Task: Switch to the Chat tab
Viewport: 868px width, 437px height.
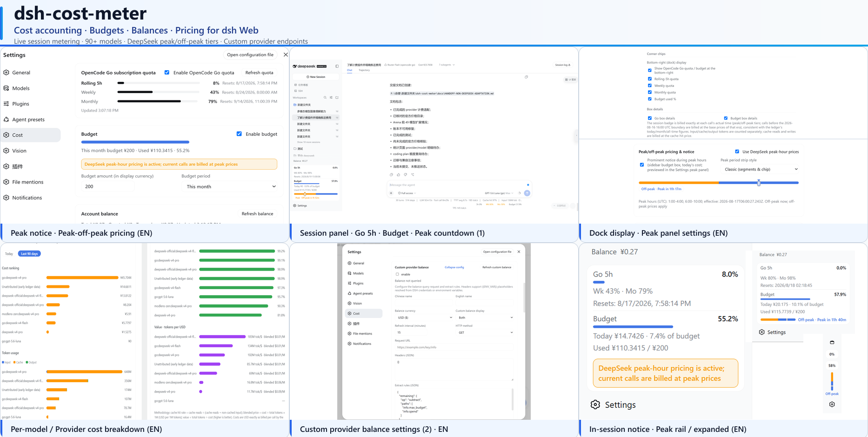Action: pos(350,70)
